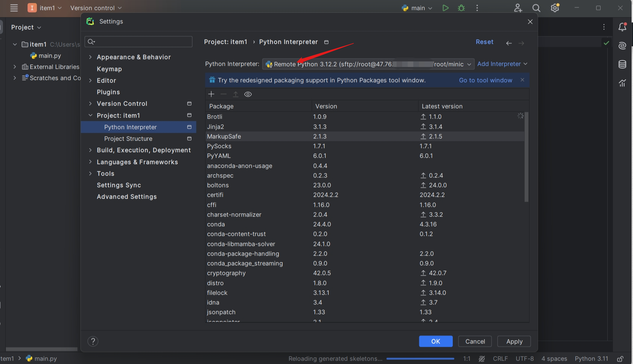Click the settings search field
Image resolution: width=633 pixels, height=364 pixels.
tap(139, 42)
